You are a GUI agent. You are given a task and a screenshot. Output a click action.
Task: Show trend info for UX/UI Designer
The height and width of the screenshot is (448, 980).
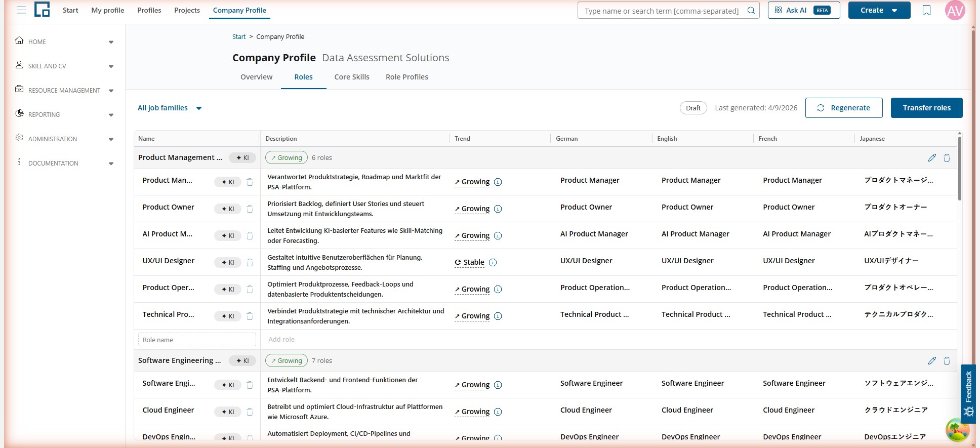click(493, 262)
